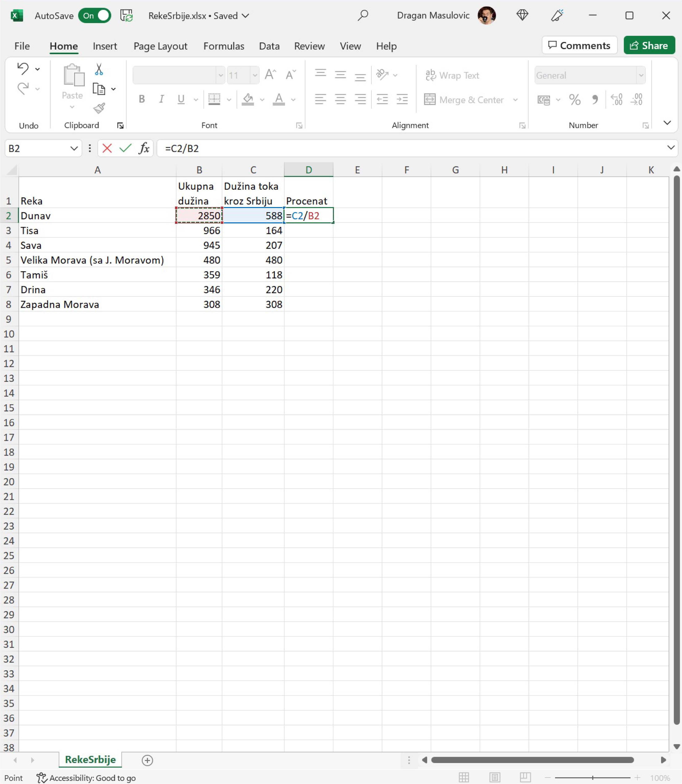Cancel formula entry with red X
Image resolution: width=682 pixels, height=784 pixels.
(x=107, y=148)
